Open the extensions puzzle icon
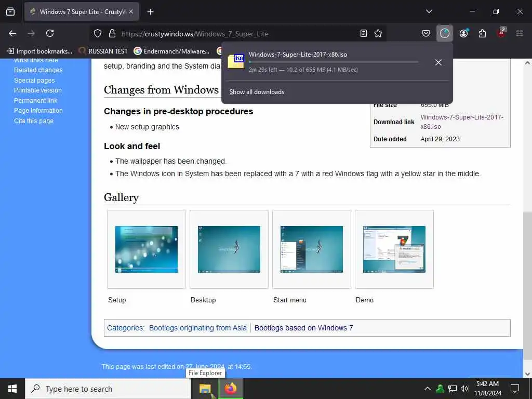Image resolution: width=532 pixels, height=399 pixels. [x=482, y=33]
